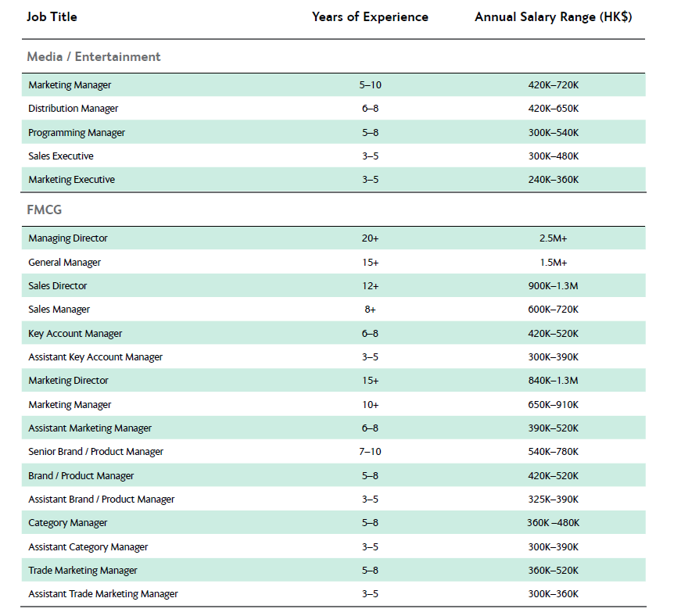Select Assistant Category Manager's 300K–390K salary

[554, 546]
